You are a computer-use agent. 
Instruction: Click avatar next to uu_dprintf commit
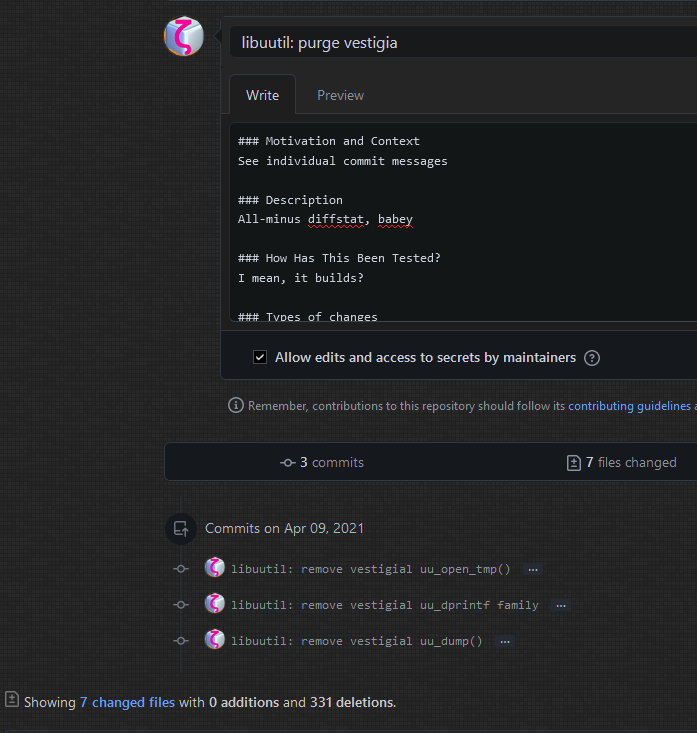click(215, 604)
